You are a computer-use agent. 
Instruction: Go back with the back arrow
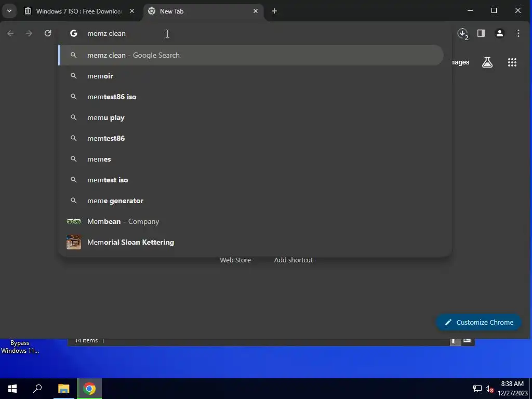click(10, 33)
